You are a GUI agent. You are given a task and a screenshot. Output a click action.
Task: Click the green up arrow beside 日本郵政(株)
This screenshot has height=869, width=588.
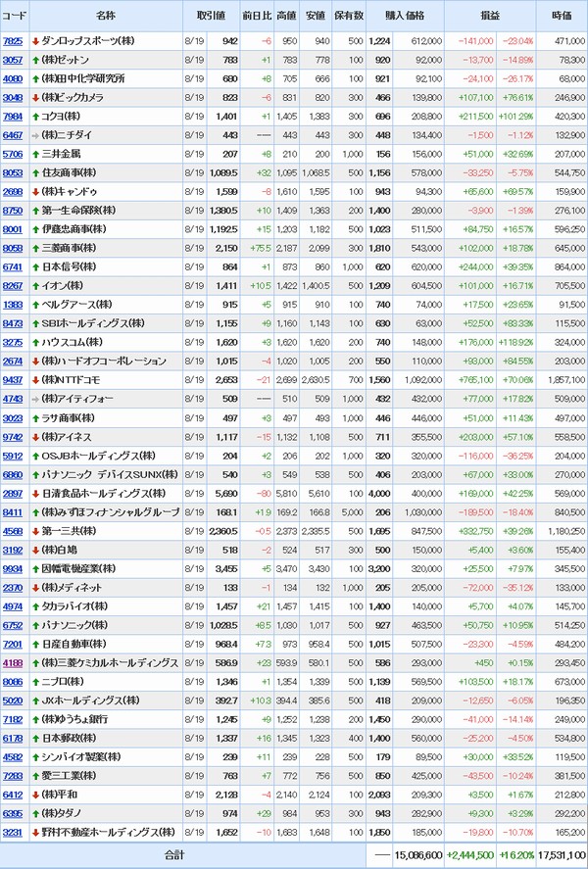coord(36,739)
